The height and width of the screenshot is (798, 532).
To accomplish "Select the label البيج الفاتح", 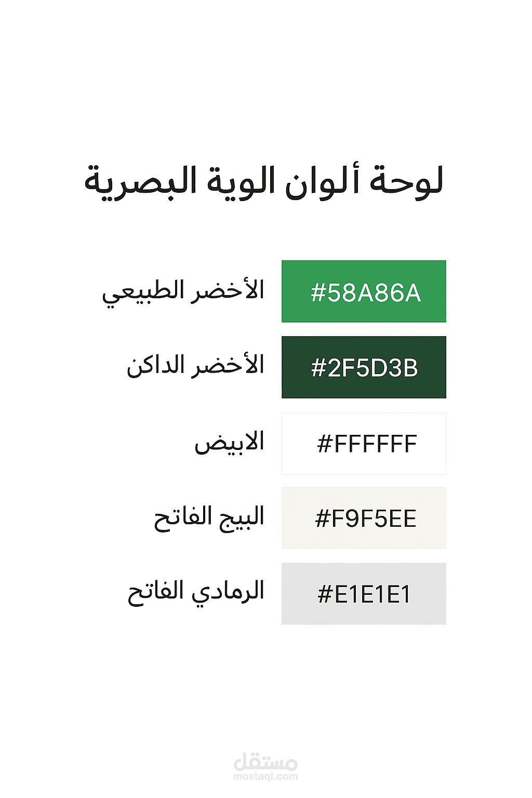I will coord(209,517).
